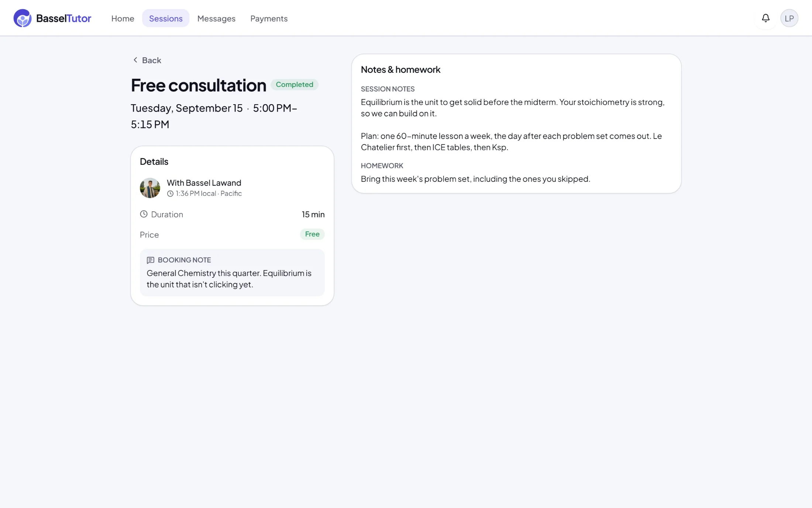Image resolution: width=812 pixels, height=508 pixels.
Task: Click the "BOOKING NOTE" label
Action: pos(185,260)
